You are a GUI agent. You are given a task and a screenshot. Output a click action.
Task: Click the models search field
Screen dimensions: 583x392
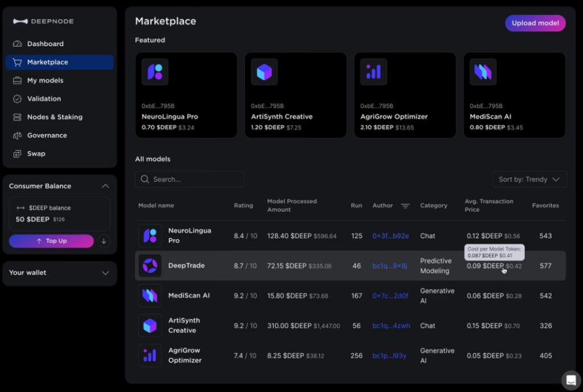coord(190,179)
